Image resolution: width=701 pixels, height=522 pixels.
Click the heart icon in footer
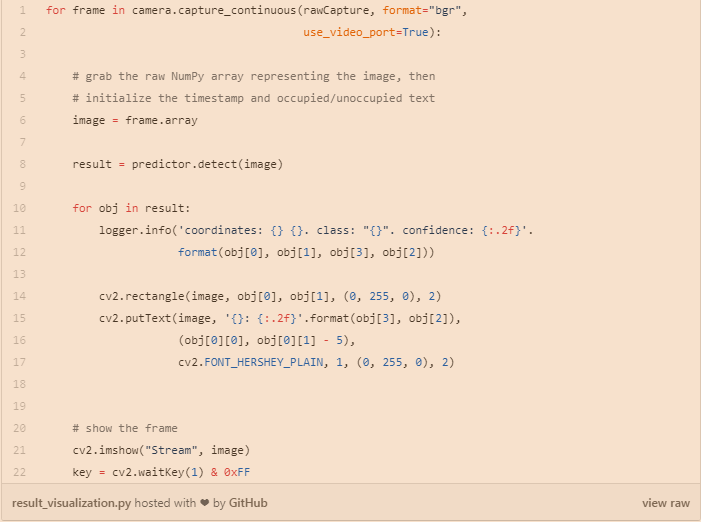coord(205,503)
